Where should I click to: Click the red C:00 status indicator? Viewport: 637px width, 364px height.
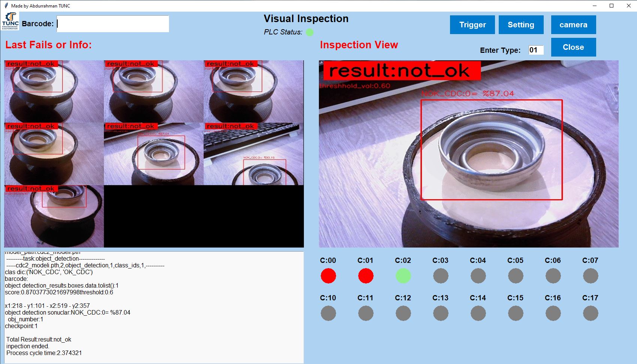328,276
